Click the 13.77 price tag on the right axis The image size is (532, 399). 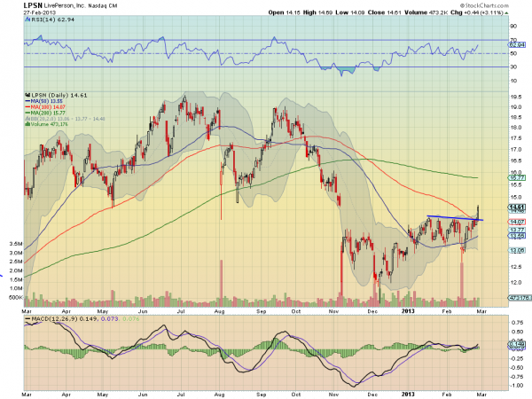517,230
